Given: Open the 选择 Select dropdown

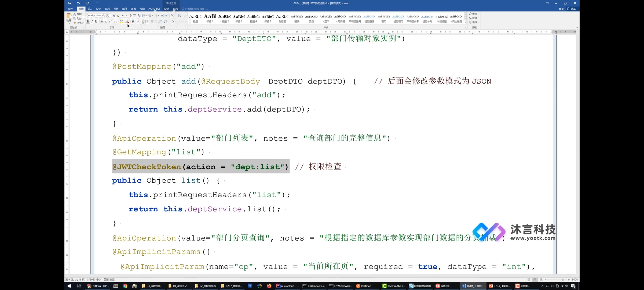Looking at the screenshot, I should point(474,22).
